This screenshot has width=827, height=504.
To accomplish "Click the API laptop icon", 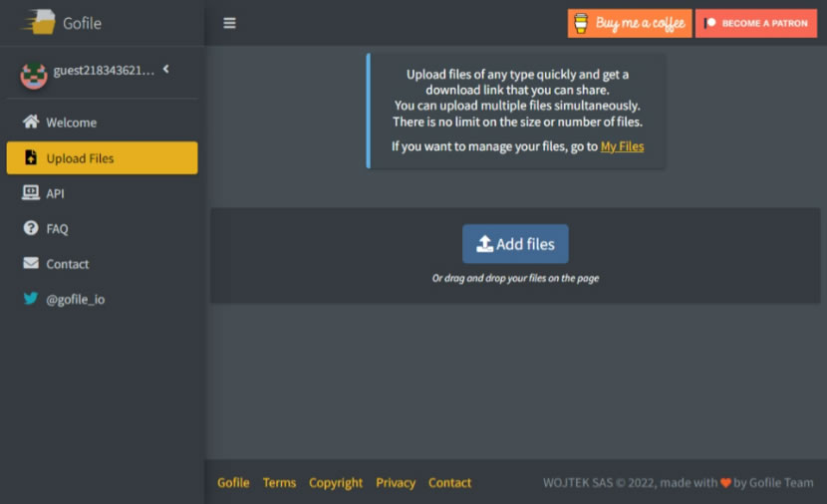I will 31,193.
